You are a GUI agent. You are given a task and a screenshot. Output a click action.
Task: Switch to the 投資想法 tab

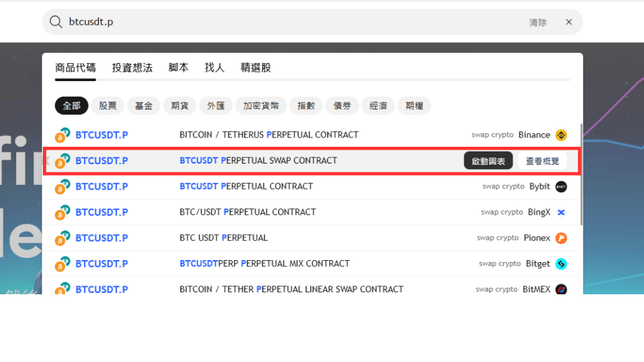(132, 68)
